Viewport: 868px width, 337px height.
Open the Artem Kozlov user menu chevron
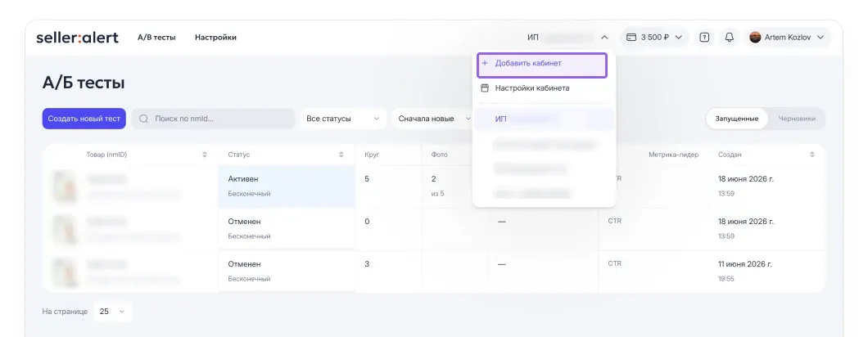(x=821, y=38)
